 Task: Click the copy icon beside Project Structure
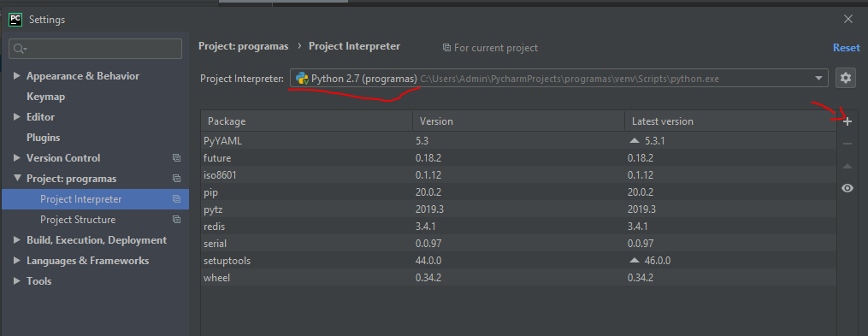(x=176, y=219)
